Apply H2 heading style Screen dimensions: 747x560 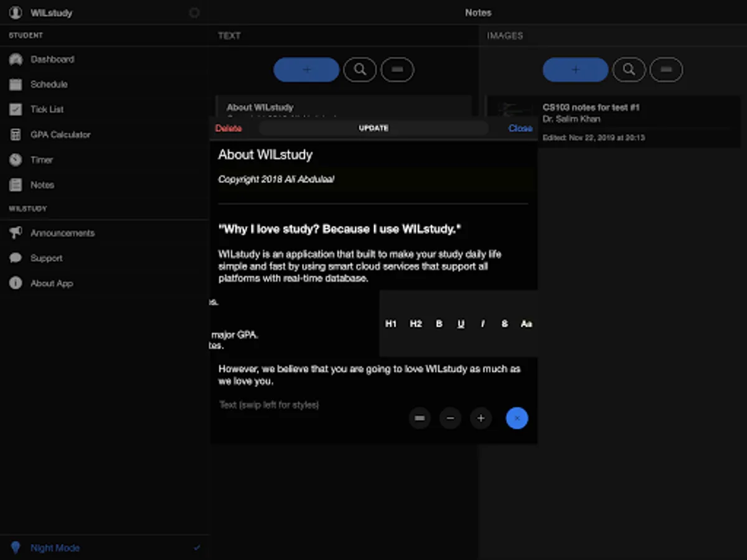coord(416,324)
